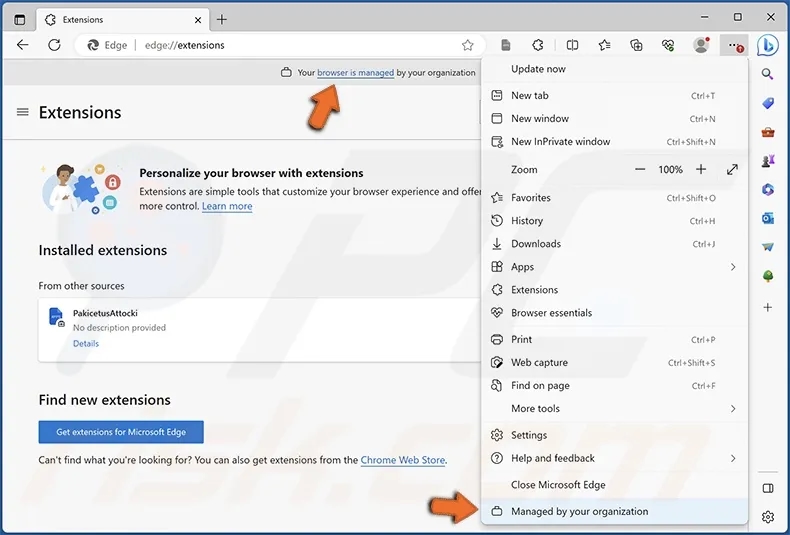Refresh the page
This screenshot has height=535, width=790.
(x=54, y=45)
